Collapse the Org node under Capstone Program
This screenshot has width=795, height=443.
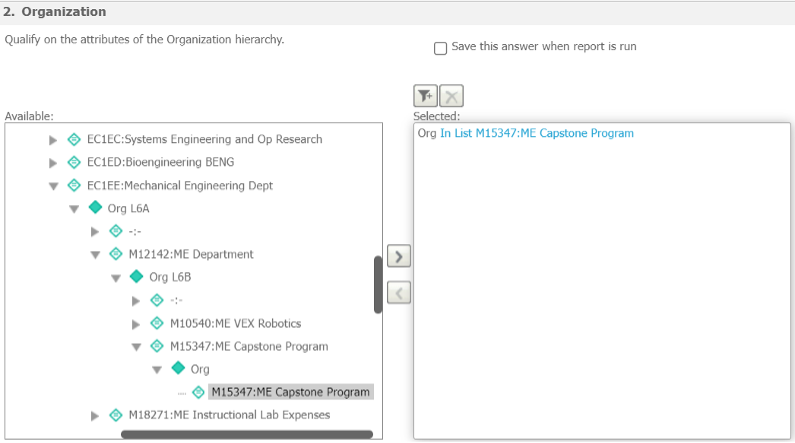[x=157, y=370]
